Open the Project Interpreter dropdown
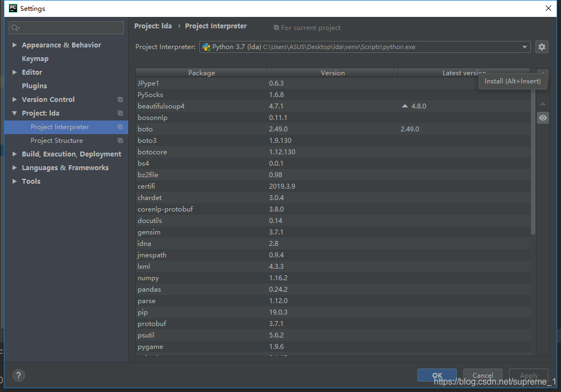 524,47
